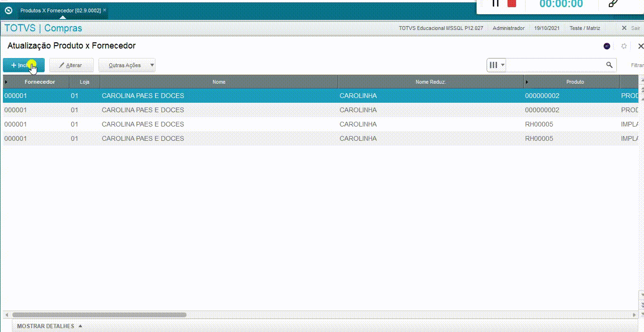Click horizontal scrollbar right arrow
Screen dimensions: 644x332
pos(635,315)
